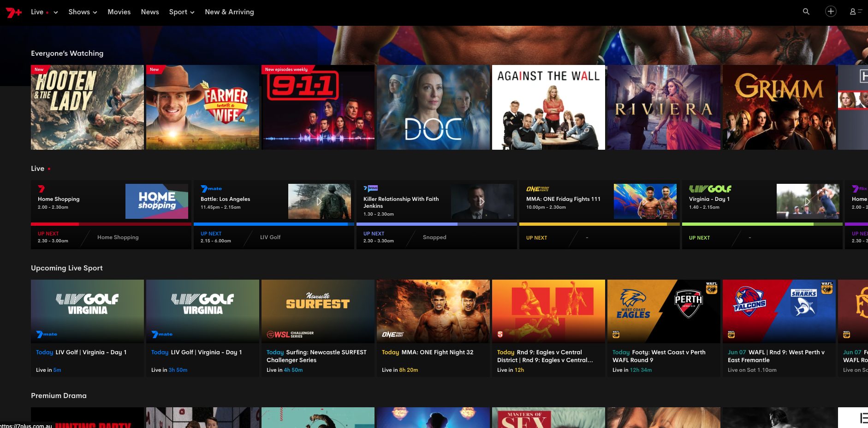Viewport: 868px width, 428px height.
Task: Open LIV Golf Virginia card live in 3h 50m
Action: click(202, 328)
